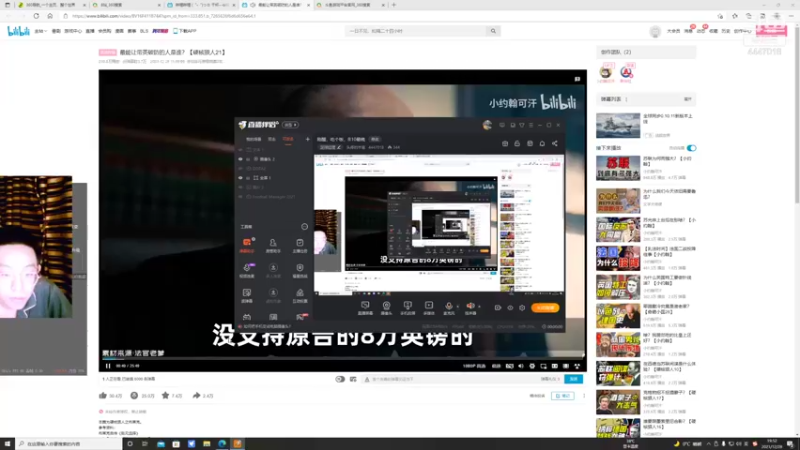
Task: Share the video with arrow icon
Action: tap(196, 395)
